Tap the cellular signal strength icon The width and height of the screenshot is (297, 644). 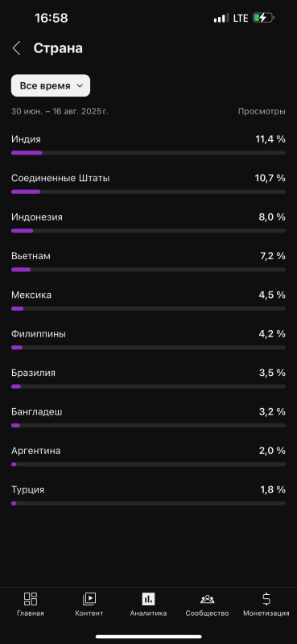[x=221, y=18]
